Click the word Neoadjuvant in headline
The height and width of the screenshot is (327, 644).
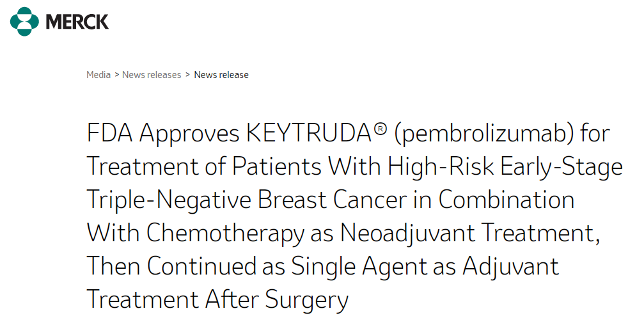coord(407,234)
